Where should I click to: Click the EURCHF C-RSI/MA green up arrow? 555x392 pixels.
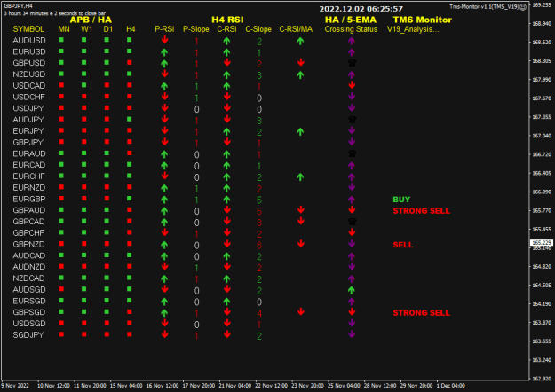(300, 177)
